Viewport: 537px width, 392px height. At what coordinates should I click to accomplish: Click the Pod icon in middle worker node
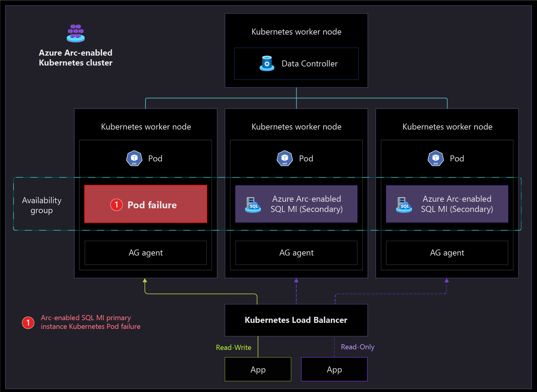(x=285, y=158)
